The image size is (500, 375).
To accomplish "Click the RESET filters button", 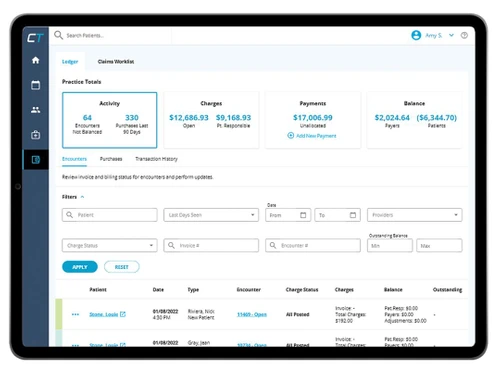I will [122, 267].
